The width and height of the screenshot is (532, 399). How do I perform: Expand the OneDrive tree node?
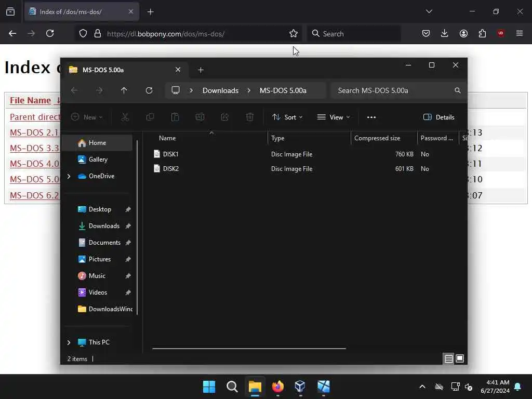click(x=69, y=176)
